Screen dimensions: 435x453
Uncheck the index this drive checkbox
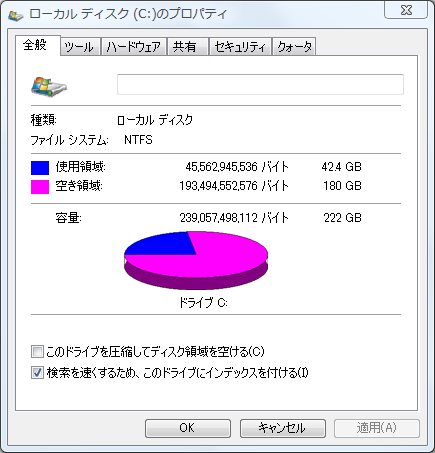37,372
